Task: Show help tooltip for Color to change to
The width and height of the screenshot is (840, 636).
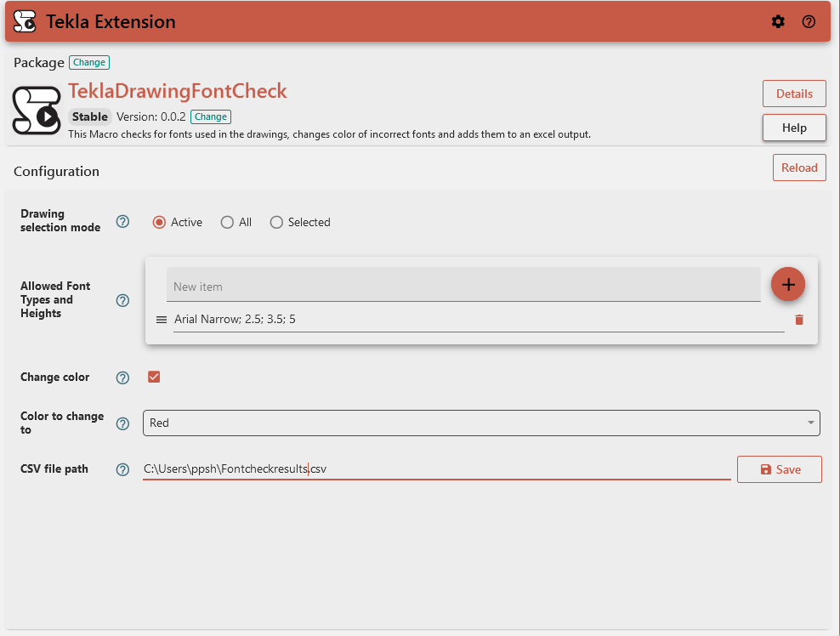Action: 122,423
